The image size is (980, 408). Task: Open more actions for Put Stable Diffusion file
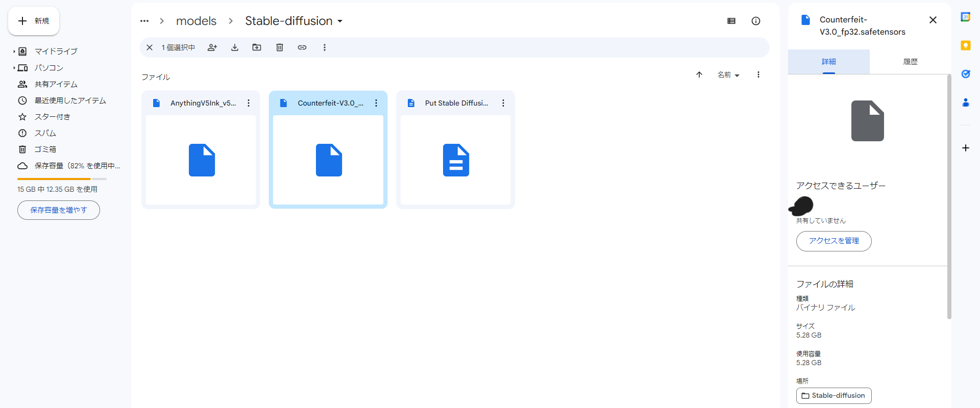[x=503, y=103]
